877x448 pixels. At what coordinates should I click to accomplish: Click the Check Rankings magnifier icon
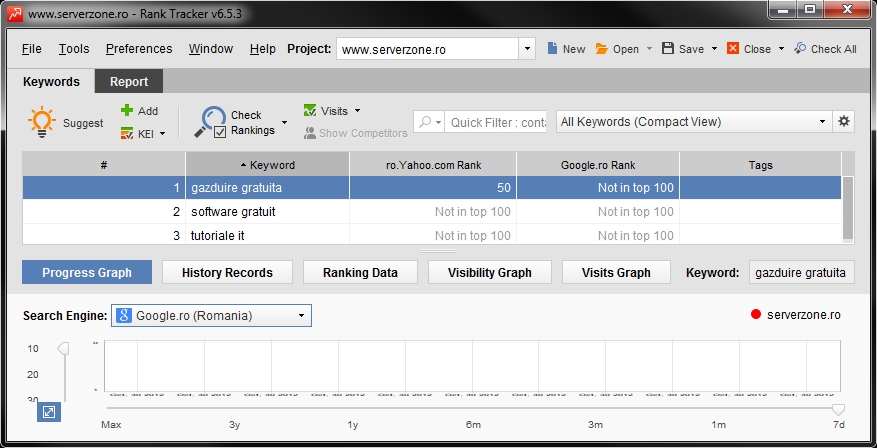[210, 122]
